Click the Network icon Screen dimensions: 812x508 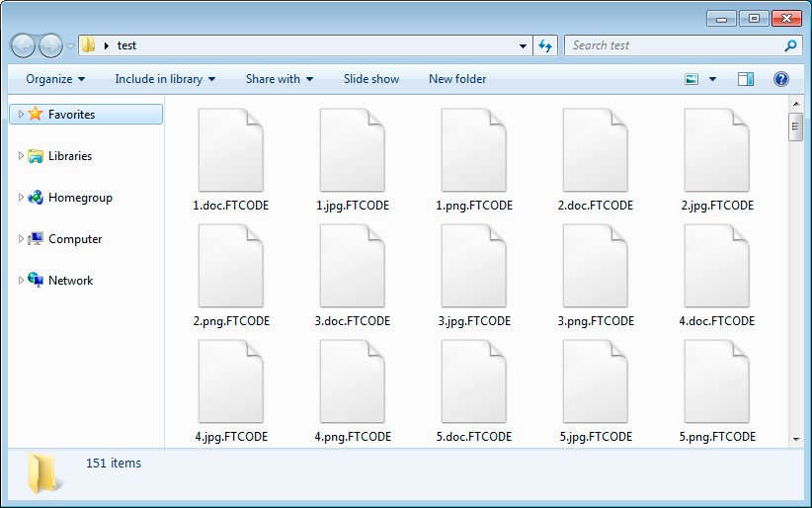coord(36,280)
